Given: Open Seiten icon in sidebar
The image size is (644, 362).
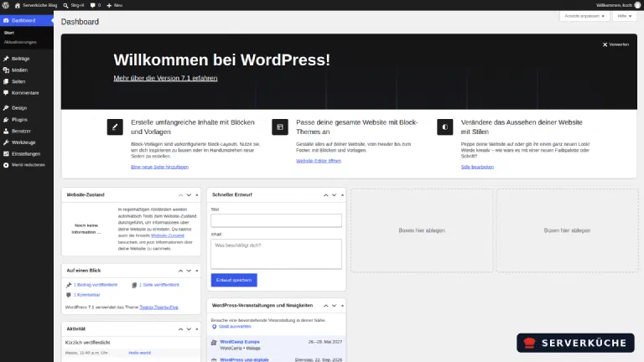Looking at the screenshot, I should 6,81.
